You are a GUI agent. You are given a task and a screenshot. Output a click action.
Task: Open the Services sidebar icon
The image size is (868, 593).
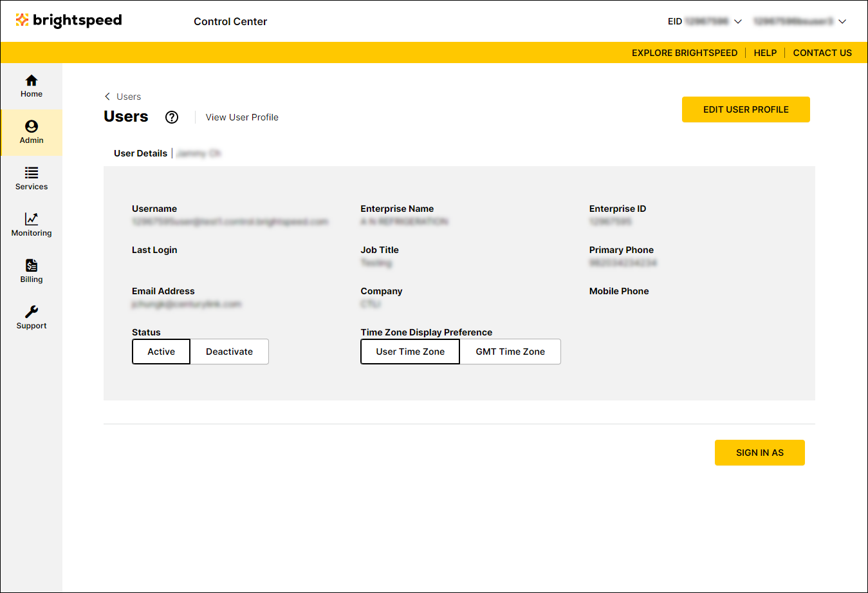[x=32, y=178]
